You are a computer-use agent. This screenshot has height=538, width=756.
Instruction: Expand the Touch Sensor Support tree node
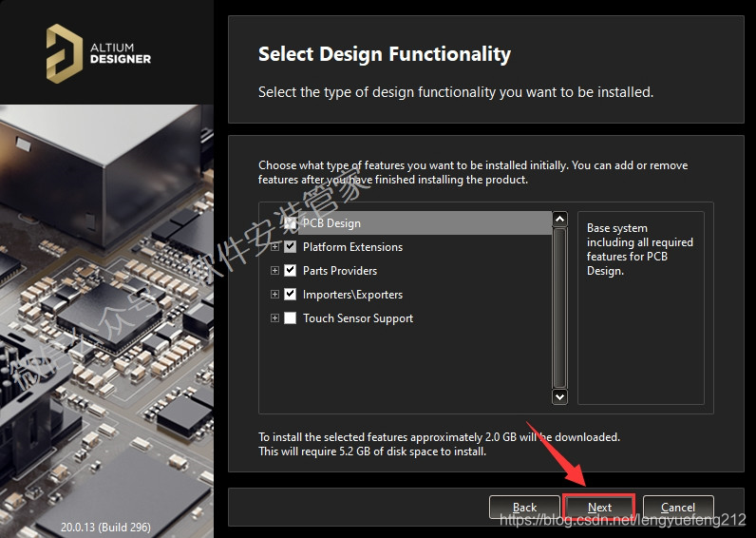pos(274,318)
